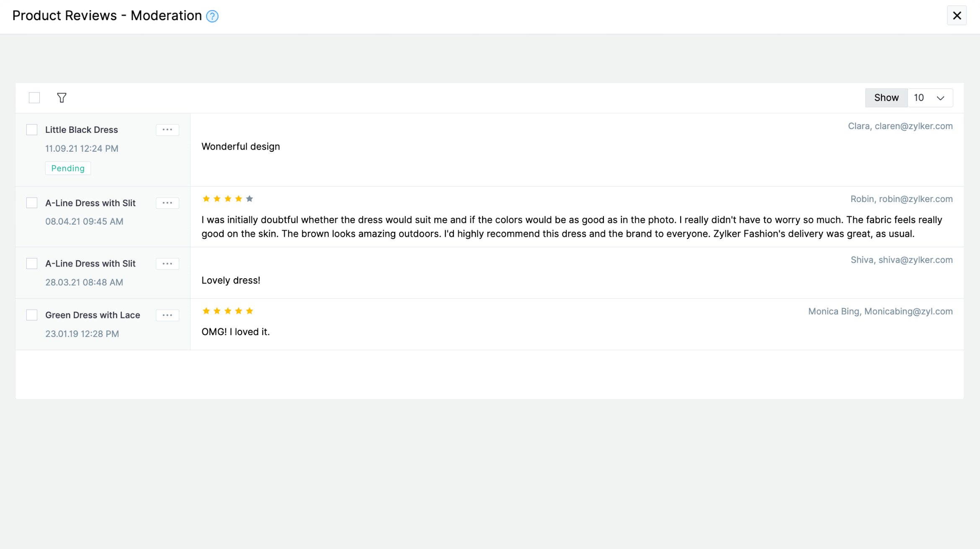The height and width of the screenshot is (549, 980).
Task: Click reviewer email claren@zylker.com
Action: 913,126
